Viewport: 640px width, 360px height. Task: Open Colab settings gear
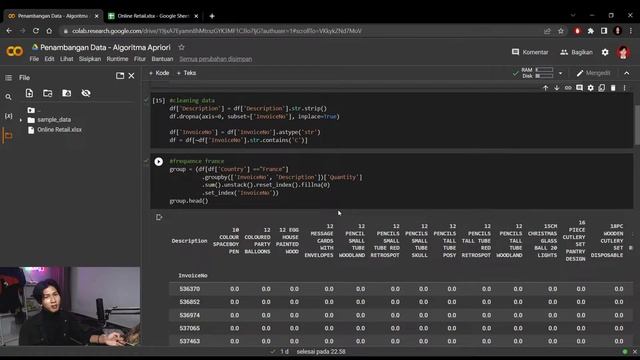click(x=605, y=52)
